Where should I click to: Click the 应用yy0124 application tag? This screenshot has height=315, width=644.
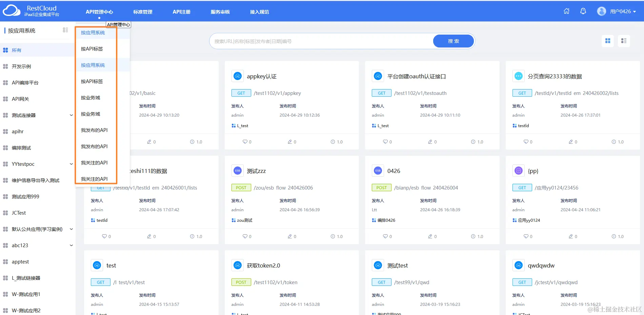(x=529, y=220)
